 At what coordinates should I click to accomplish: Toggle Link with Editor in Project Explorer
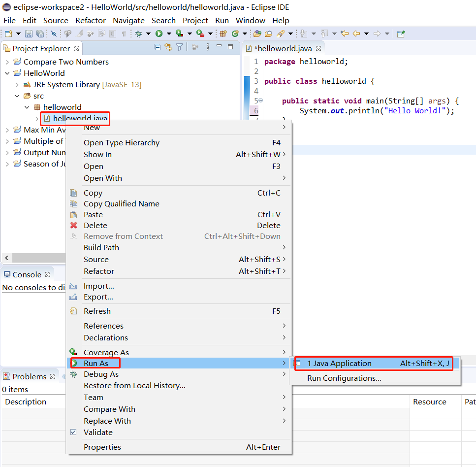point(168,47)
